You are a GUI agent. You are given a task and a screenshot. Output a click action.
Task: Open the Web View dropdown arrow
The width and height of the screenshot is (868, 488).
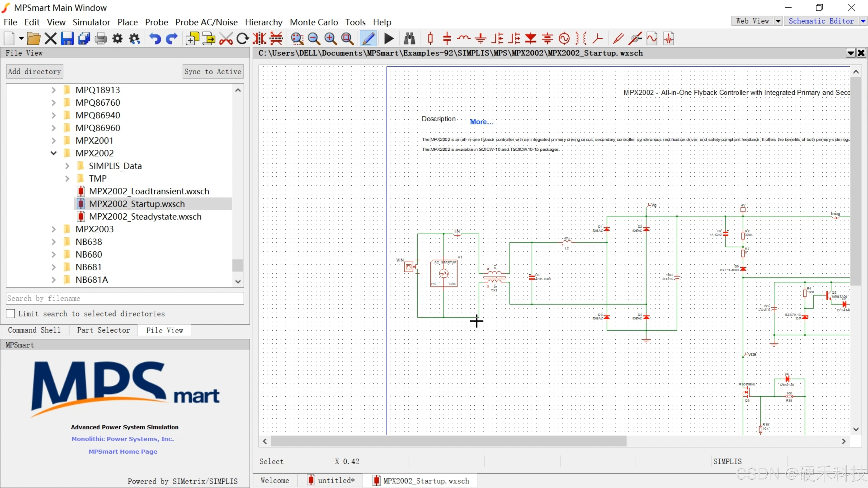(778, 21)
